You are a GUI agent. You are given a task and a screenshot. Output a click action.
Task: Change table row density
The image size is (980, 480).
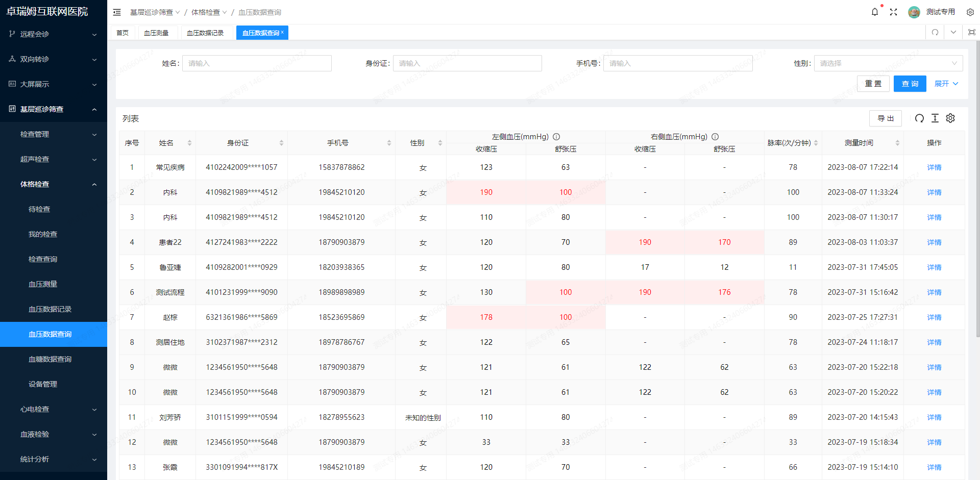pos(935,118)
